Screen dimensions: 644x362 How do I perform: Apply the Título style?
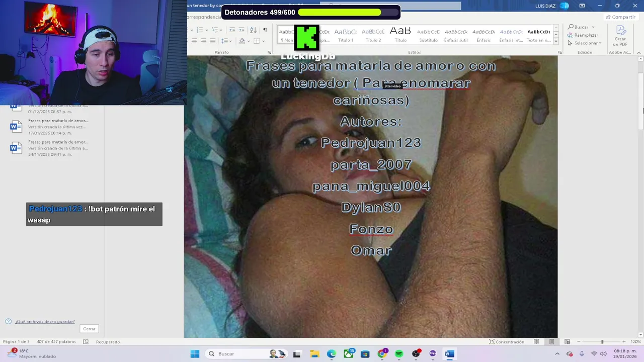coord(400,35)
